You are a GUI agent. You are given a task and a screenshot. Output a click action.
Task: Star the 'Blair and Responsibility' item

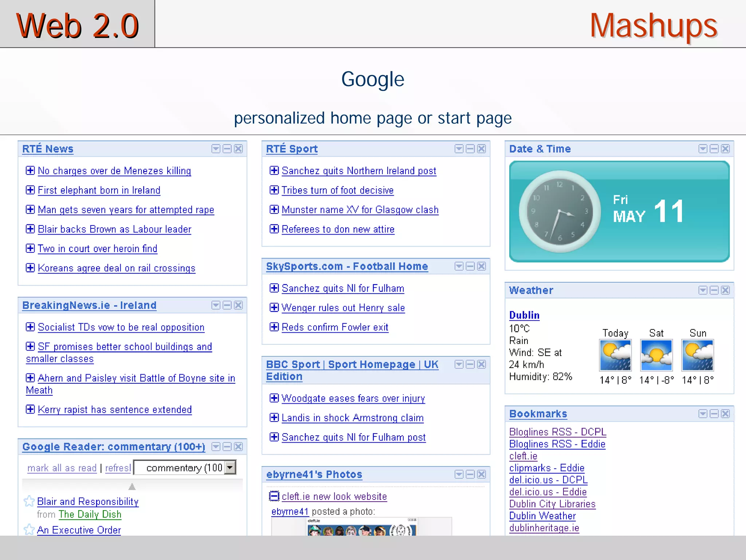29,501
